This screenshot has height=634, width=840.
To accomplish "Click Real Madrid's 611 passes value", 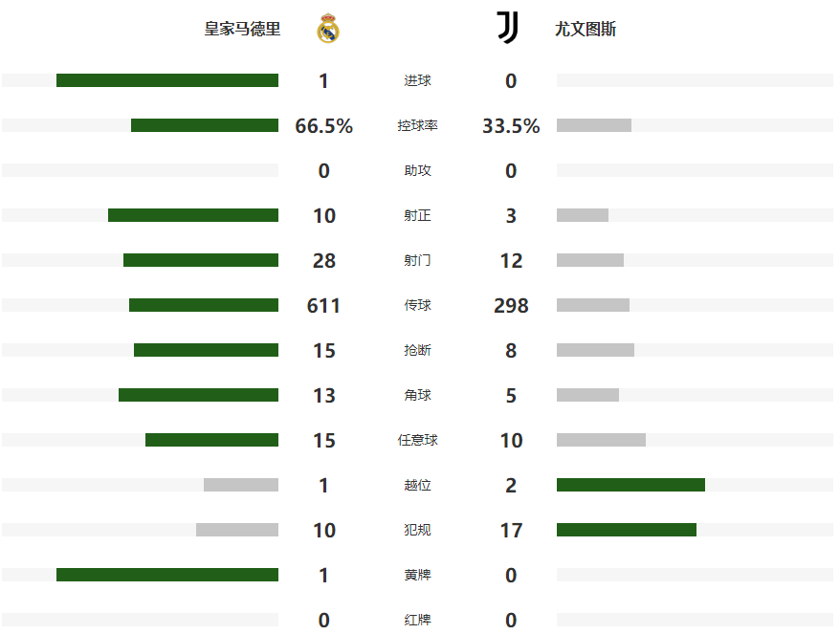I will coord(323,306).
